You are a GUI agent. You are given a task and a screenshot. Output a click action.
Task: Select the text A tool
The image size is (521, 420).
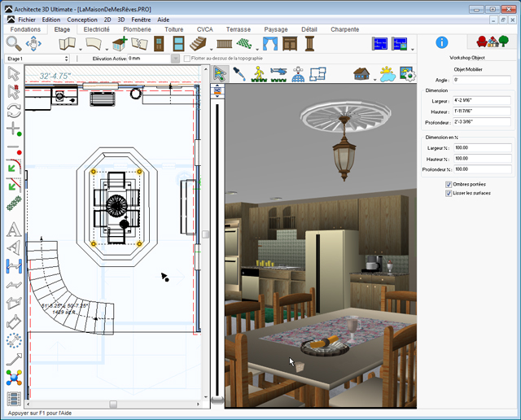(13, 229)
